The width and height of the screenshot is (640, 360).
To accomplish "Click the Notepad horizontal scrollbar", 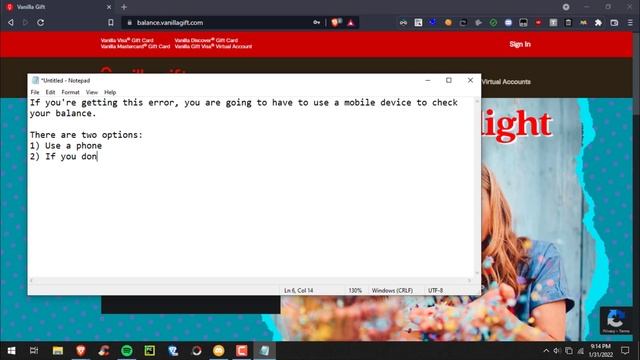I will pyautogui.click(x=250, y=280).
